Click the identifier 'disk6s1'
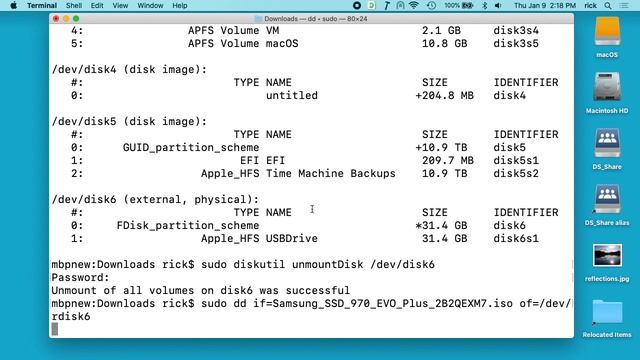The height and width of the screenshot is (360, 640). (516, 238)
